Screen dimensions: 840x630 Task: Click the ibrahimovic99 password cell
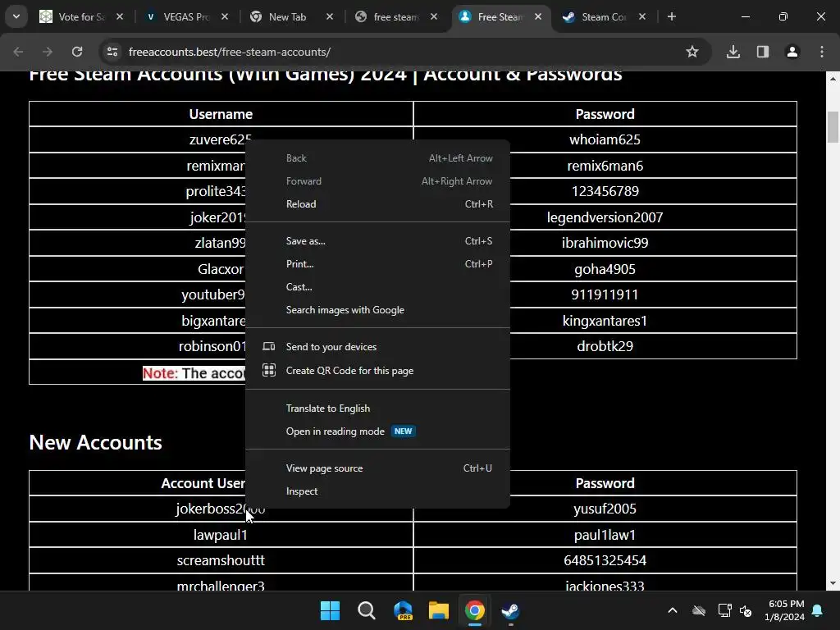pos(605,243)
